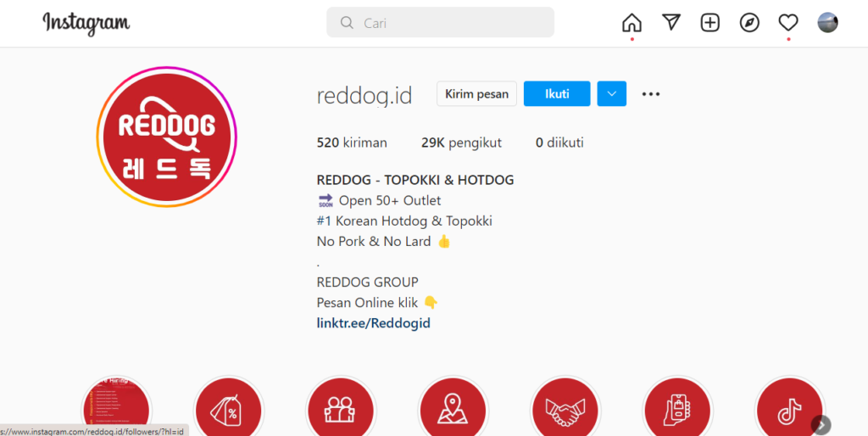View the 29K pengikut followers list

pyautogui.click(x=461, y=143)
